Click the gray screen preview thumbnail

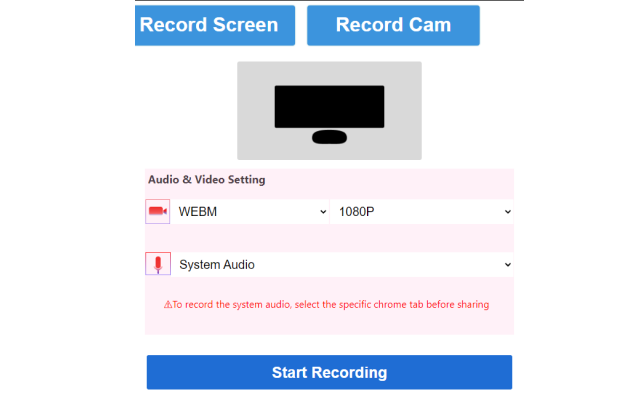tap(329, 111)
